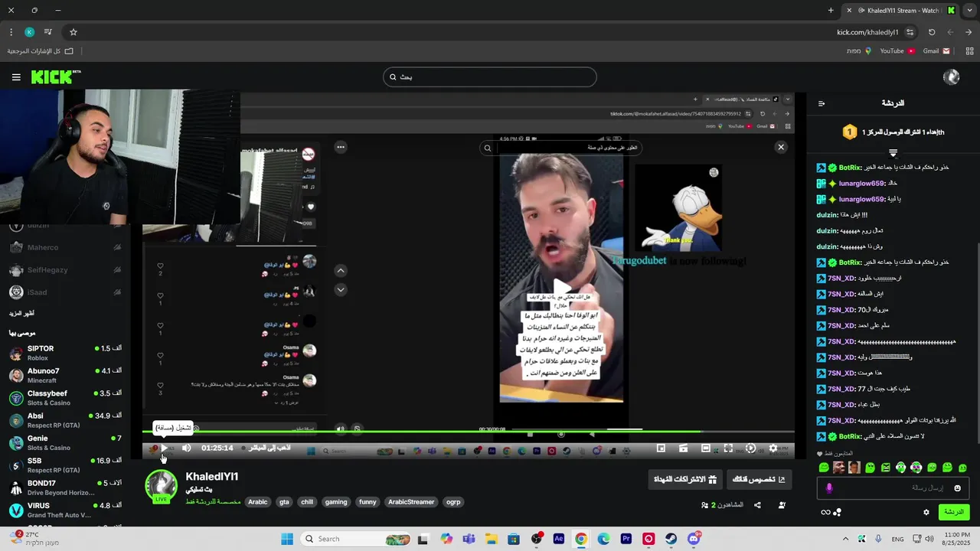Click the infinity icon below chat

click(x=825, y=513)
